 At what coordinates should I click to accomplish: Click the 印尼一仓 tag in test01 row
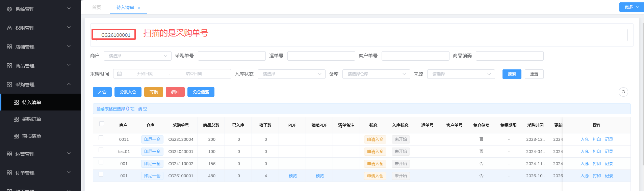click(152, 152)
